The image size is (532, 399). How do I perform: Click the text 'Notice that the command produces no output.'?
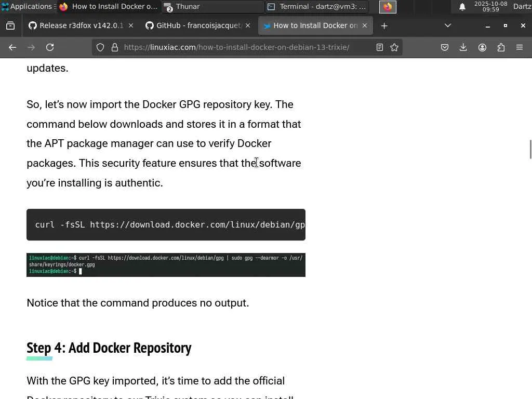(x=138, y=303)
